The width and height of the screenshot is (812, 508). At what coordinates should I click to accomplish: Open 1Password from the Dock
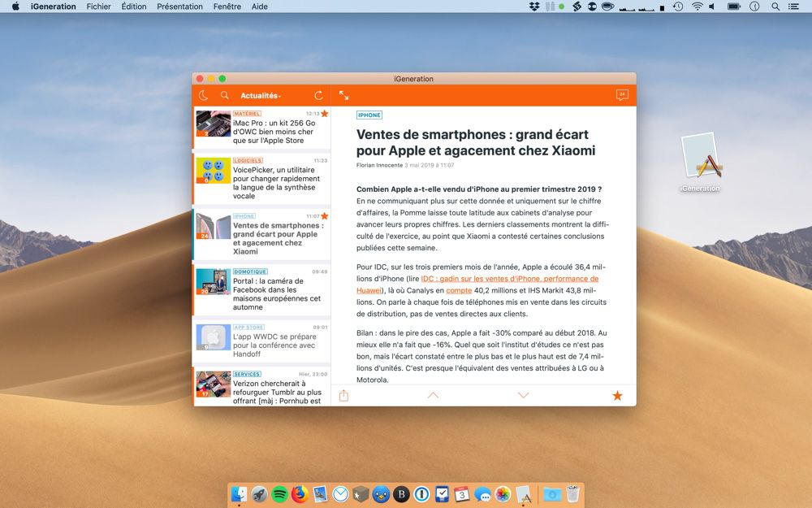coord(421,494)
